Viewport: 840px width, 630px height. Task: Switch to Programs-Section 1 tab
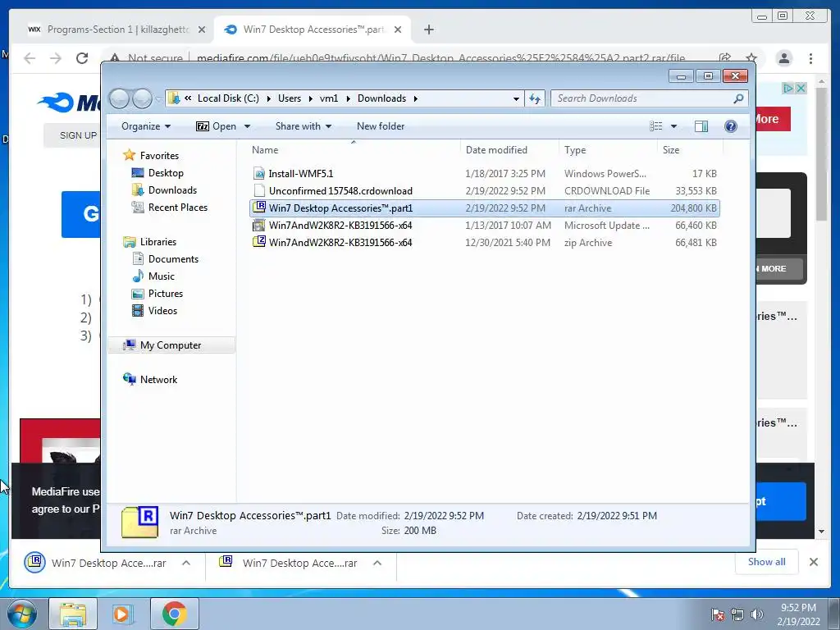point(116,30)
